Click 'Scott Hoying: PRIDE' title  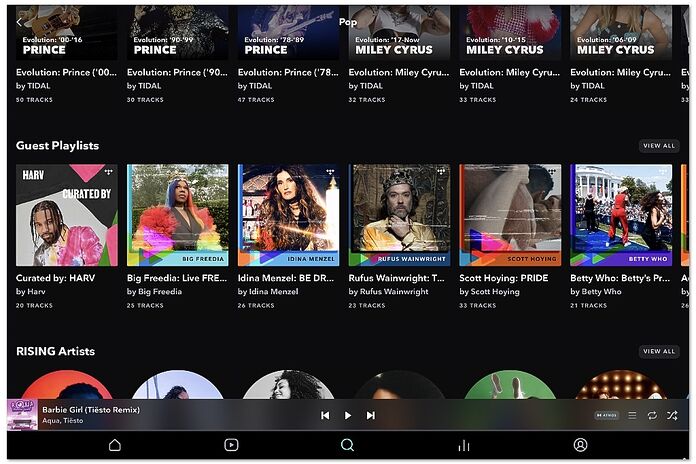(x=504, y=278)
